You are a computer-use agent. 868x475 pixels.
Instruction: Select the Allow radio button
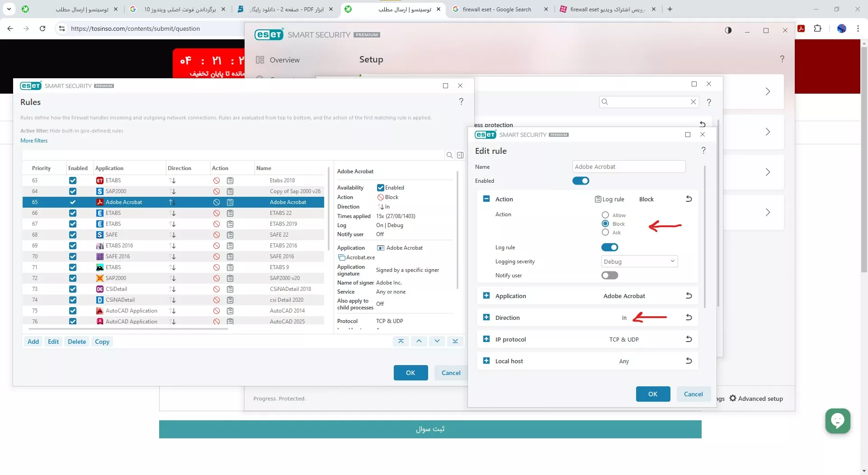[605, 215]
